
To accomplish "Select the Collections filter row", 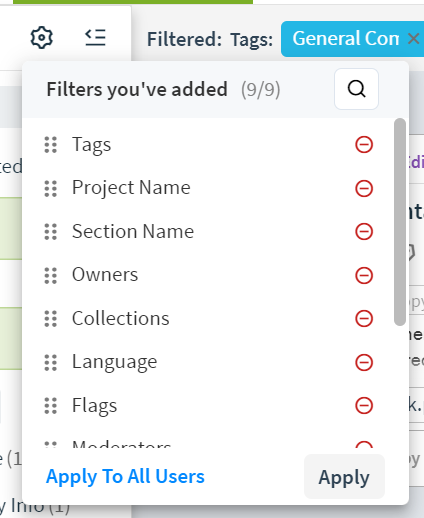I will [208, 319].
